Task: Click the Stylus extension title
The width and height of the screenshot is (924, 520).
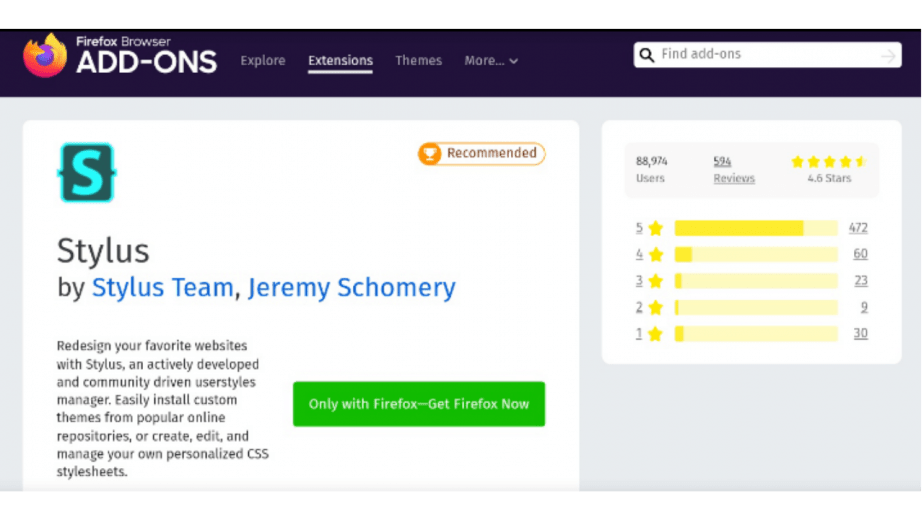Action: (103, 251)
